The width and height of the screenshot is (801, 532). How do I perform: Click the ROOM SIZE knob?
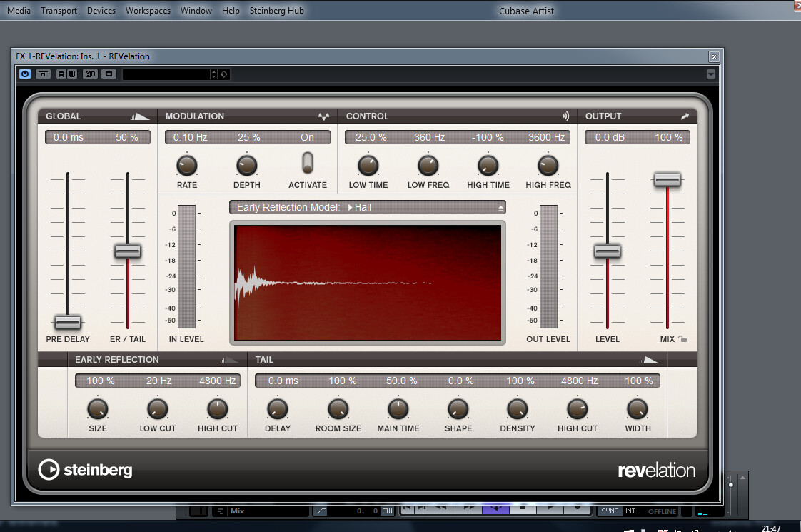coord(338,409)
